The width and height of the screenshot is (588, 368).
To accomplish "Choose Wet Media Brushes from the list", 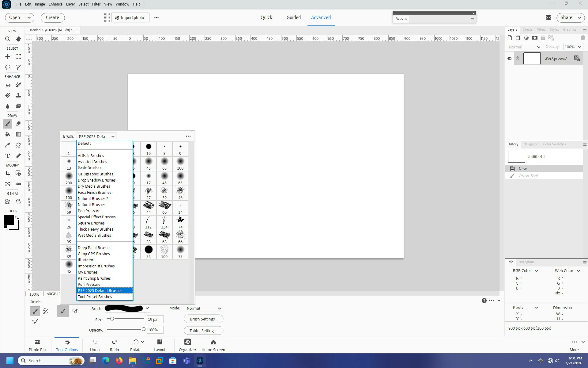I will click(x=94, y=236).
